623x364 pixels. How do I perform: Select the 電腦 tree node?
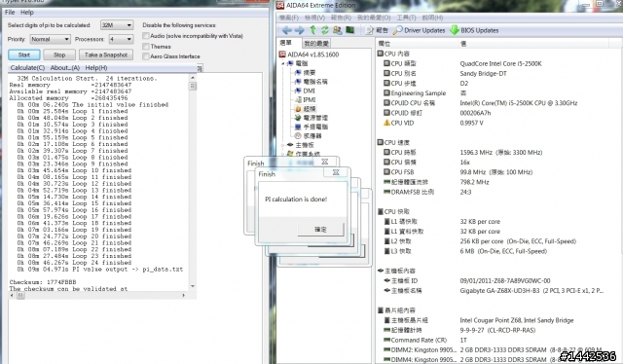[298, 63]
